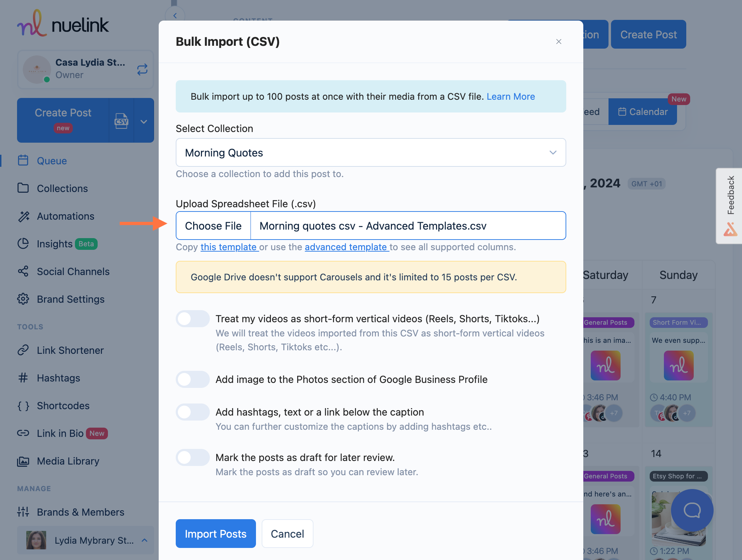Click the clock icon beside 4:40 PM

tap(654, 397)
